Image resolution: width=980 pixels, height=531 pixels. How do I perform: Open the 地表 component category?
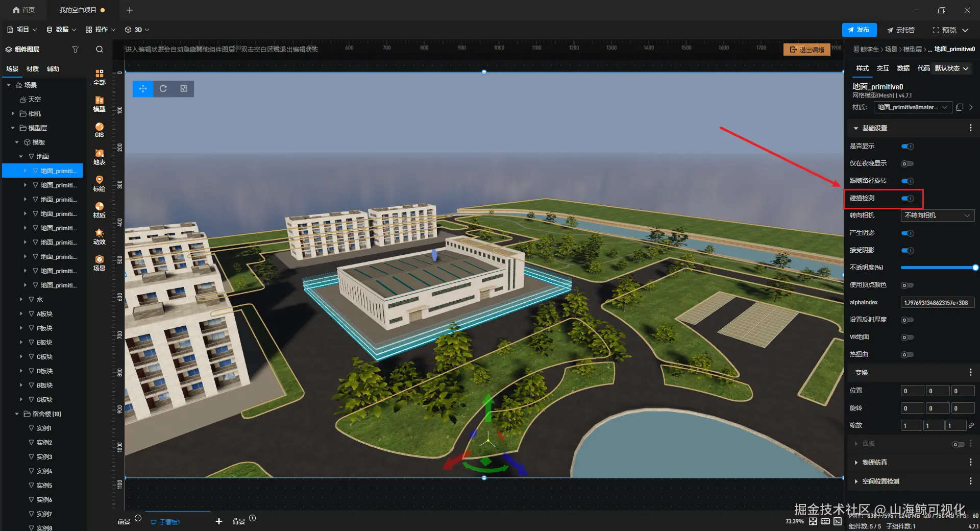[99, 157]
